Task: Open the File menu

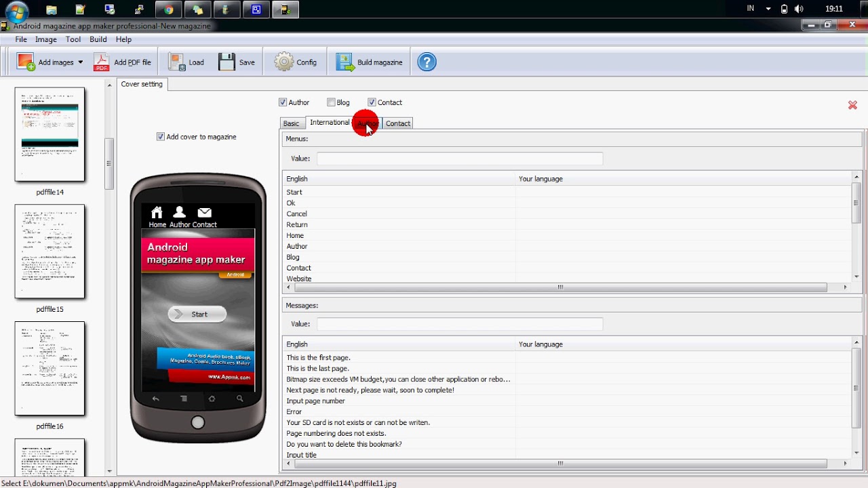Action: (x=21, y=39)
